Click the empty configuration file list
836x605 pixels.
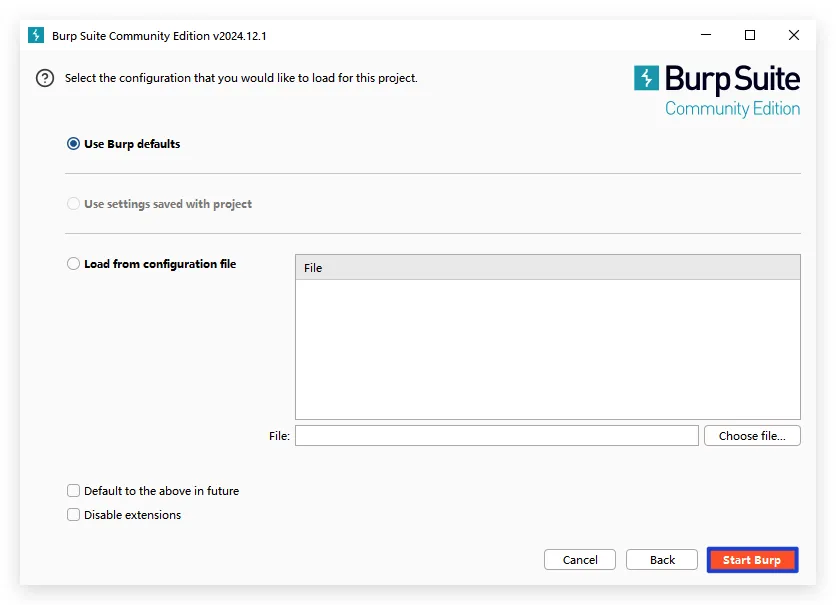(547, 348)
